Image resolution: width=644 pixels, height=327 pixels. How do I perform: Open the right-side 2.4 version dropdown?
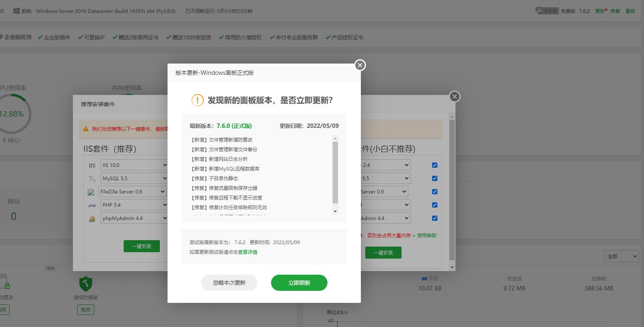click(x=386, y=165)
